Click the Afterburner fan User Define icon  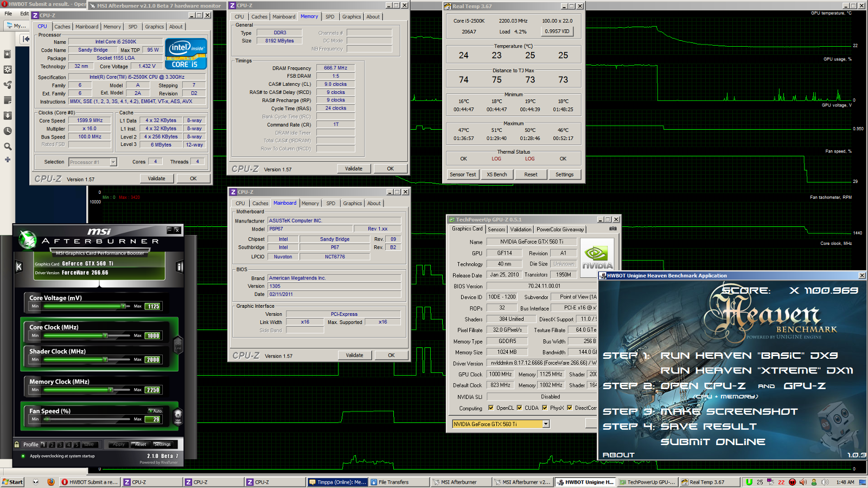tap(177, 416)
